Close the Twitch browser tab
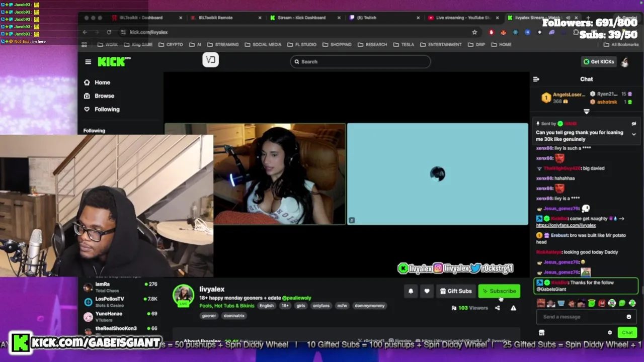644x362 pixels. coord(418,18)
